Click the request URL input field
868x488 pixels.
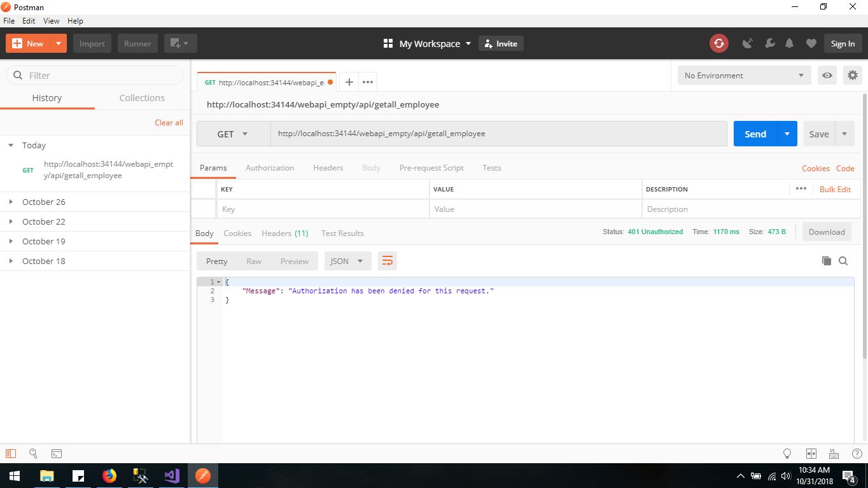(498, 134)
